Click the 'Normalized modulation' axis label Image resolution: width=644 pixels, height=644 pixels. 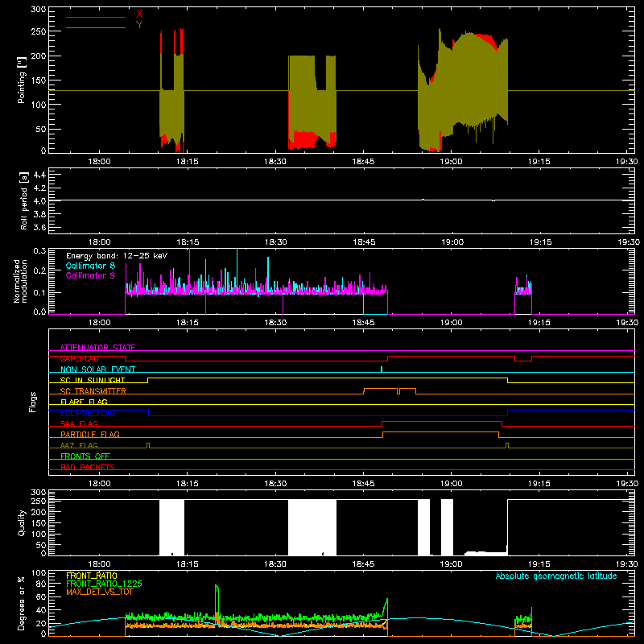click(20, 281)
